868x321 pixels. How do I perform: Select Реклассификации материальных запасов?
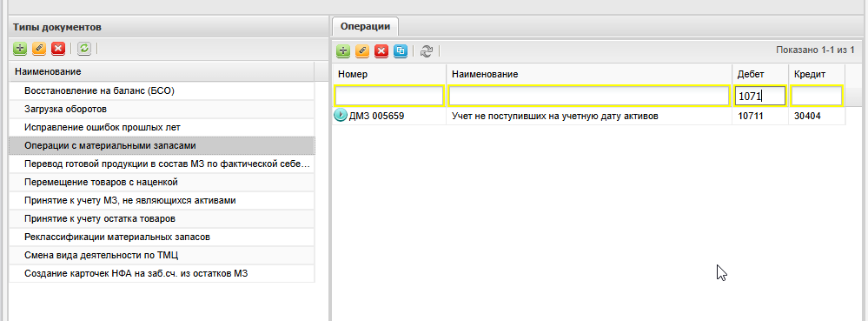(162, 237)
